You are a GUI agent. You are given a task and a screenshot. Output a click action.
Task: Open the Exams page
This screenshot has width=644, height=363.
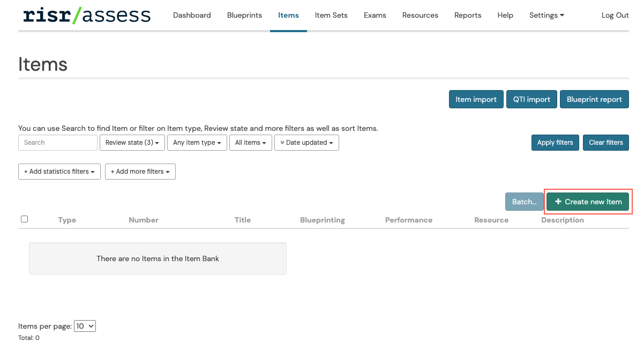375,15
